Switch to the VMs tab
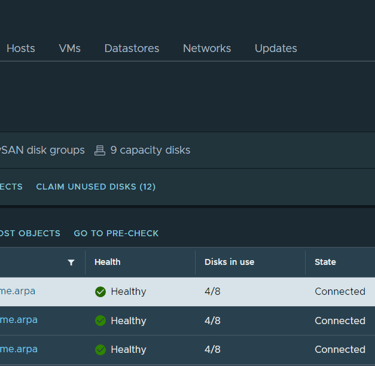This screenshot has height=366, width=375. coord(70,48)
